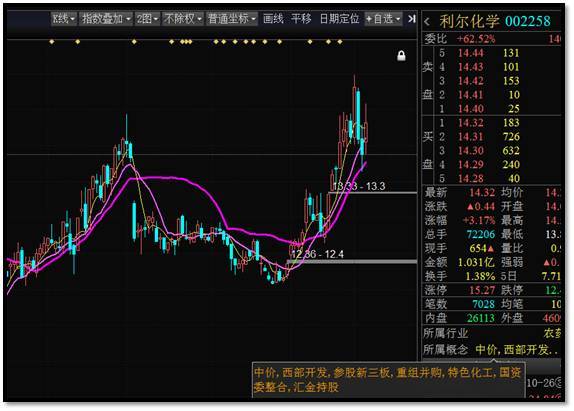This screenshot has width=574, height=411.
Task: Click the first yellow diamond event marker
Action: point(52,42)
